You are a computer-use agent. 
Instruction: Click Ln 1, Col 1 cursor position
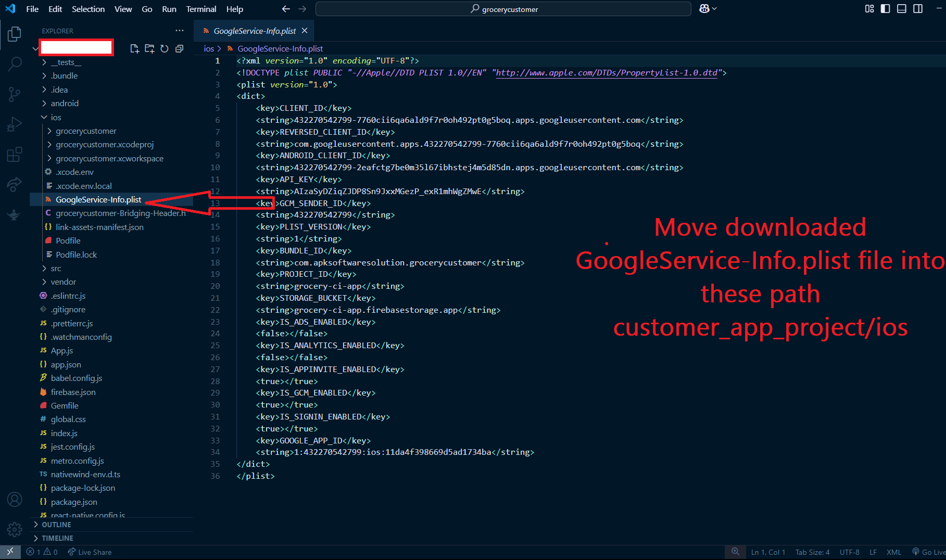768,552
